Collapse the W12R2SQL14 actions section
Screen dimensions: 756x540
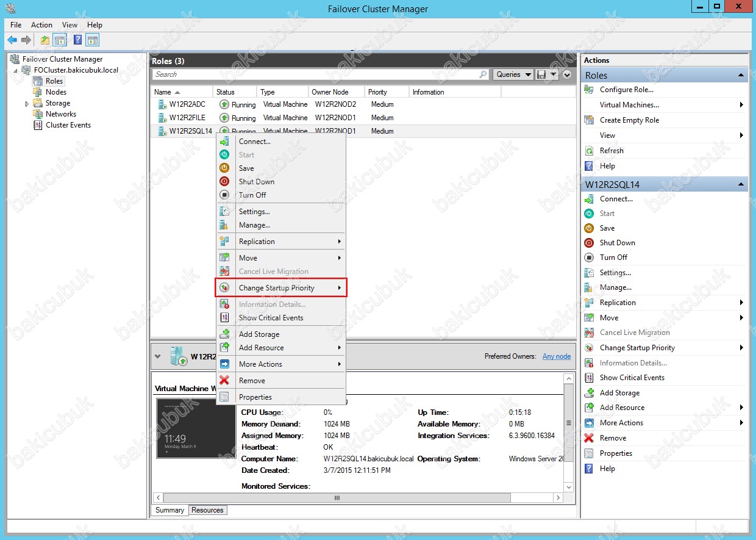point(741,184)
